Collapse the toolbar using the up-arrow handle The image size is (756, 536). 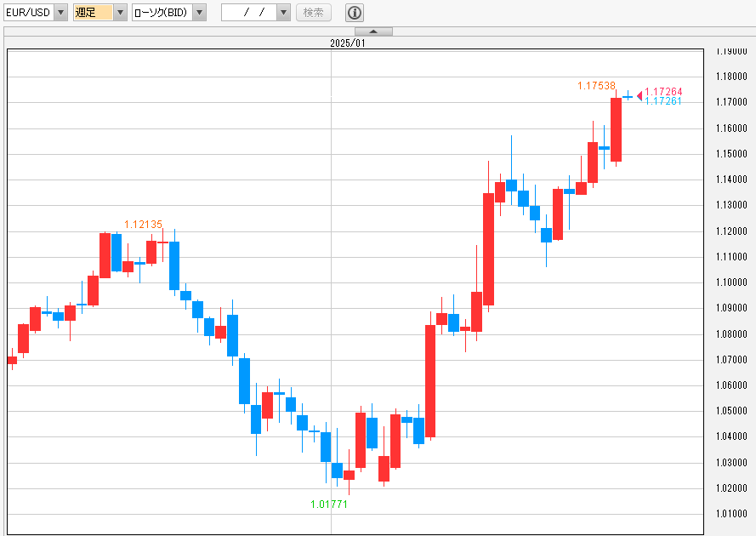click(x=373, y=31)
